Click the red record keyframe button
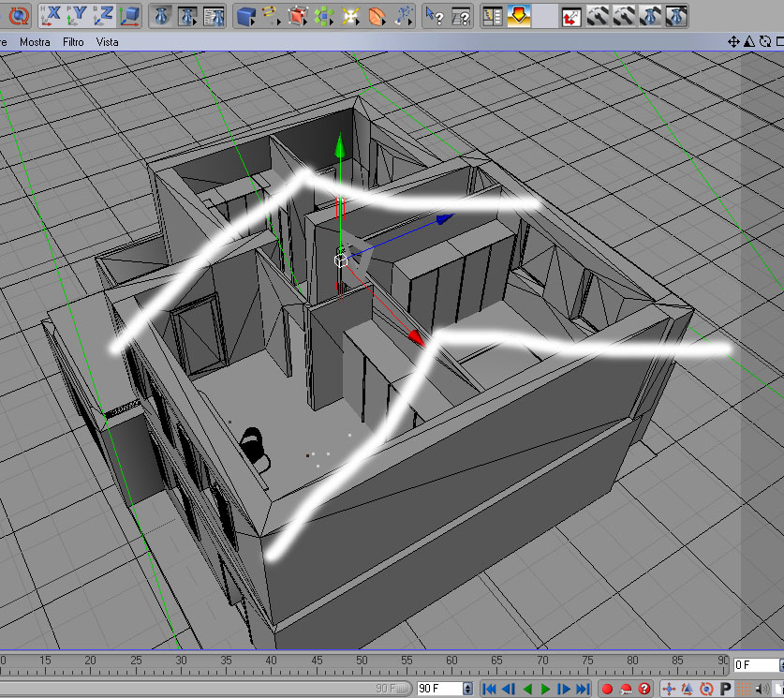This screenshot has height=698, width=784. click(x=607, y=689)
